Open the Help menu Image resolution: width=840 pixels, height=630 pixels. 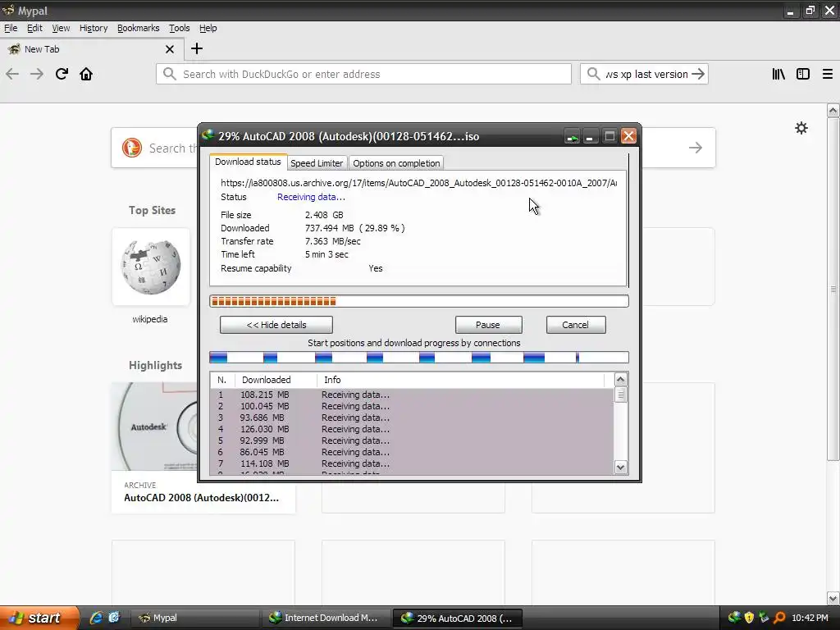208,28
